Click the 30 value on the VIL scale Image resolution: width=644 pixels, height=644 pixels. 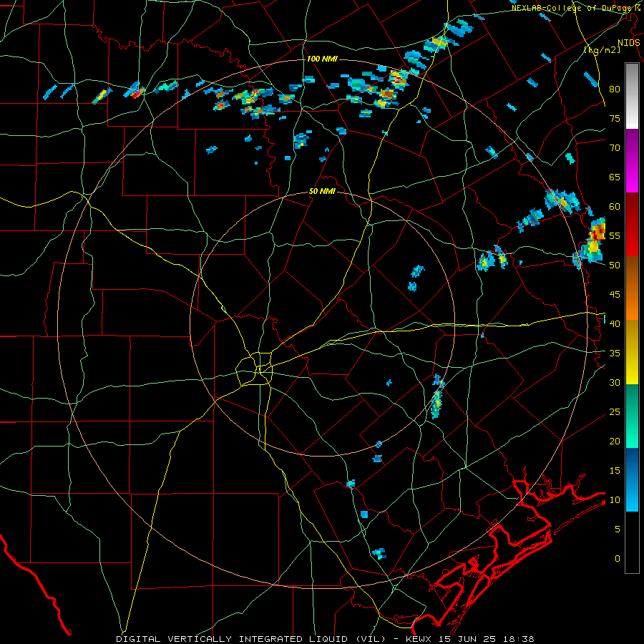615,383
